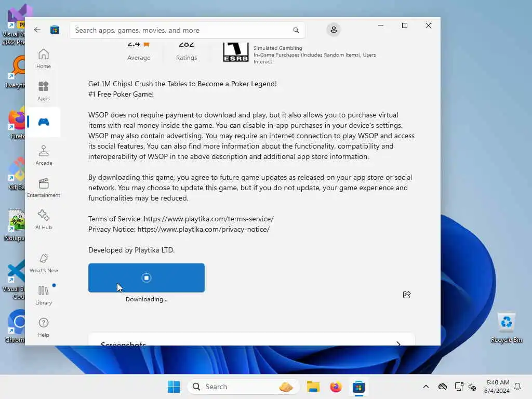Viewport: 532px width, 399px height.
Task: Open Arcade in the sidebar
Action: point(44,155)
